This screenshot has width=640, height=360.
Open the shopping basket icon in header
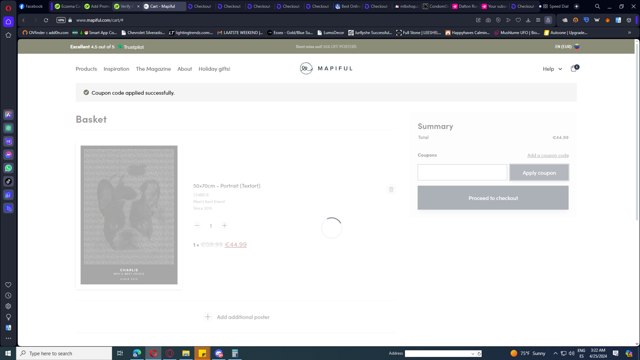(x=574, y=69)
